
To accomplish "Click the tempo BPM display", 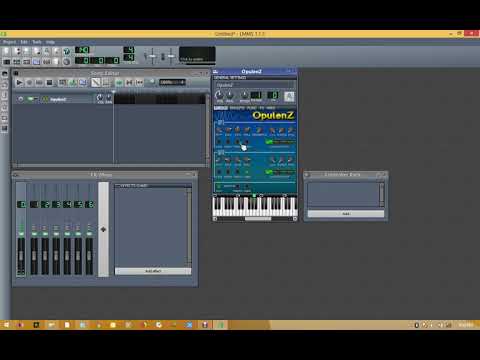I will (82, 50).
